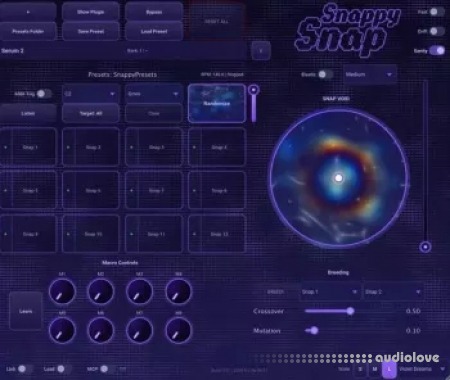
Task: Click the M2 macro knob
Action: coord(101,292)
